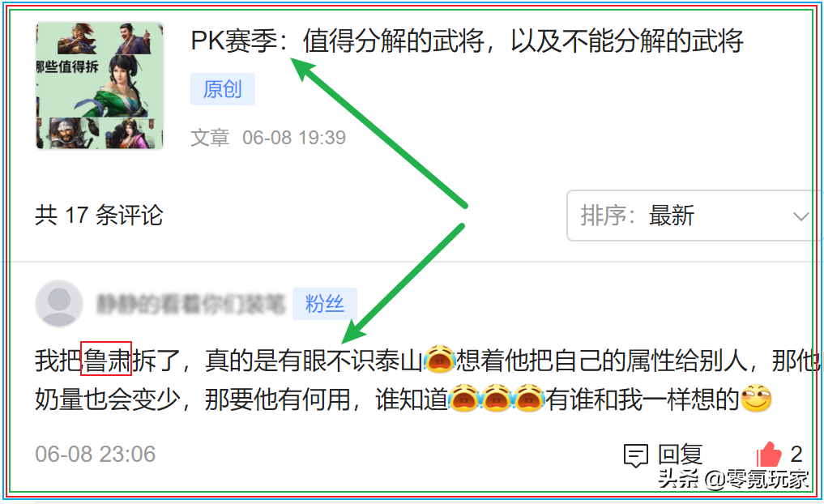Image resolution: width=824 pixels, height=504 pixels.
Task: Click the smiling emoji ending the comment
Action: pyautogui.click(x=756, y=399)
